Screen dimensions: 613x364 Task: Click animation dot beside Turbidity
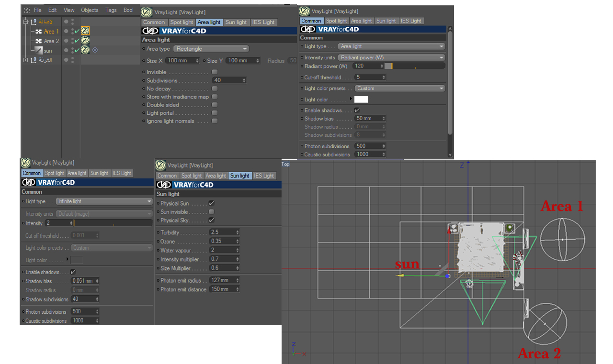(158, 232)
